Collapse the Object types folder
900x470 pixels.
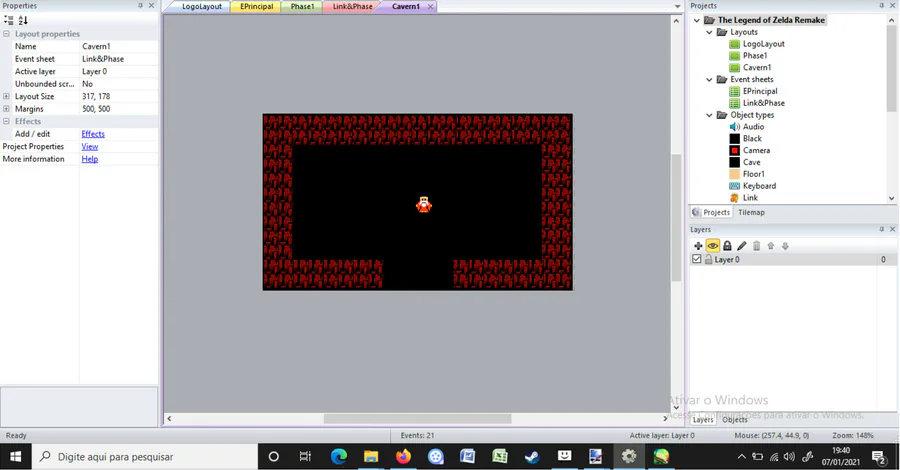tap(709, 115)
